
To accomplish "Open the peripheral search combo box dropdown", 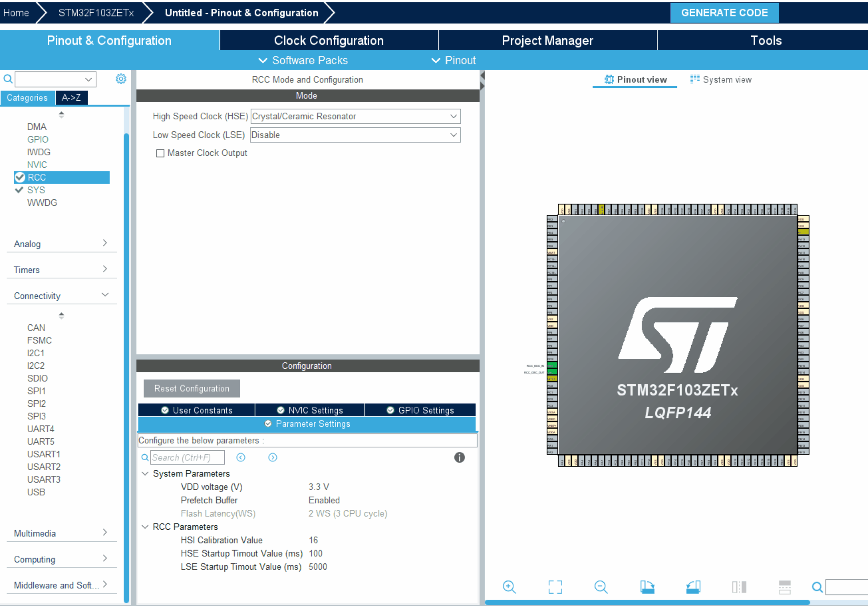I will pyautogui.click(x=88, y=79).
